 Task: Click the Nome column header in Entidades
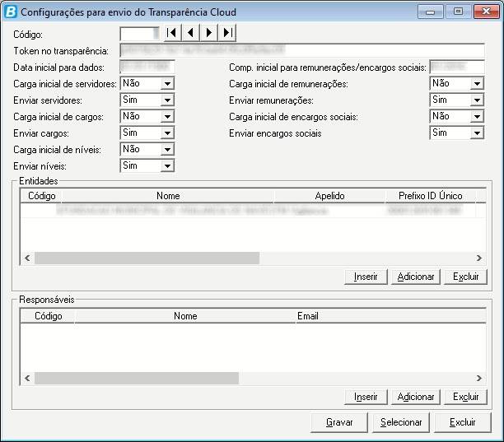(x=167, y=197)
